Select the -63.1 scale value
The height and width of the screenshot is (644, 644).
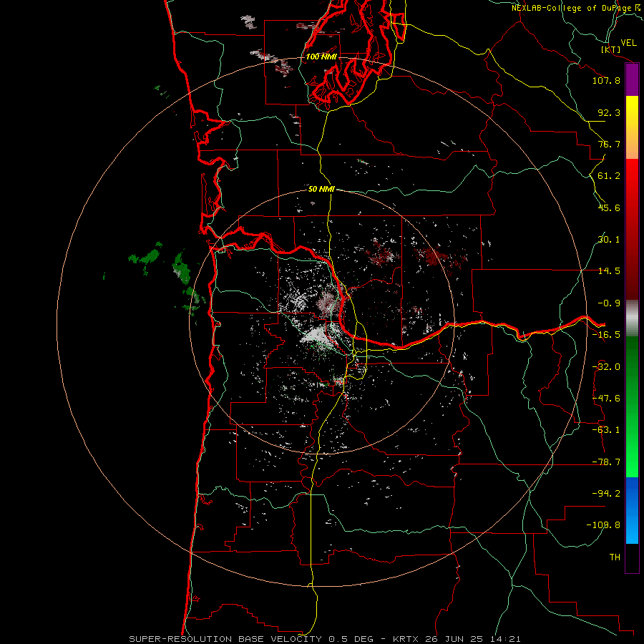coord(606,430)
